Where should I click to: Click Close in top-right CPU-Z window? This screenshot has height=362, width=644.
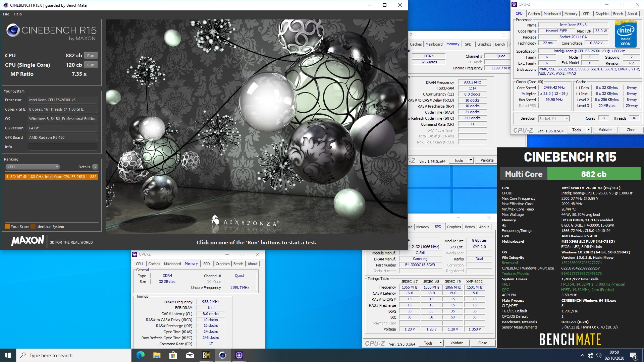coord(631,130)
